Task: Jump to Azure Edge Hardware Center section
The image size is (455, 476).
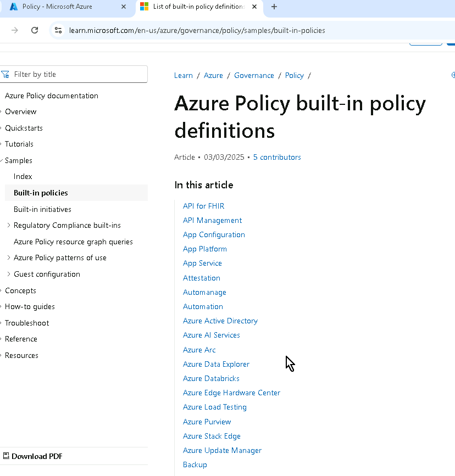Action: pyautogui.click(x=231, y=393)
